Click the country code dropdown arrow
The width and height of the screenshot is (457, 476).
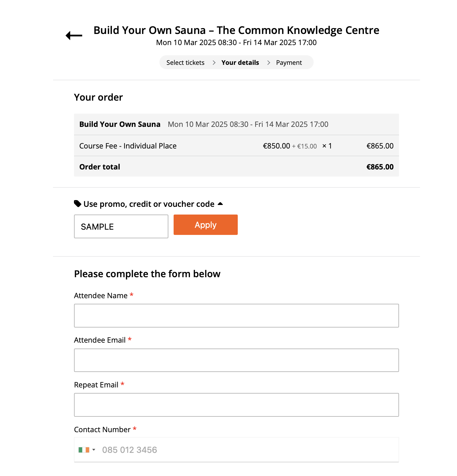tap(94, 450)
